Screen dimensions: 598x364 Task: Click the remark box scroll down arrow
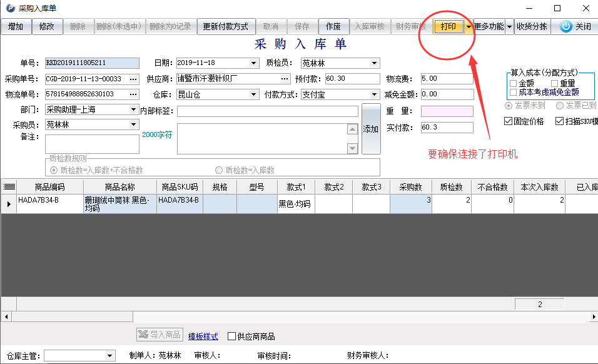(352, 148)
